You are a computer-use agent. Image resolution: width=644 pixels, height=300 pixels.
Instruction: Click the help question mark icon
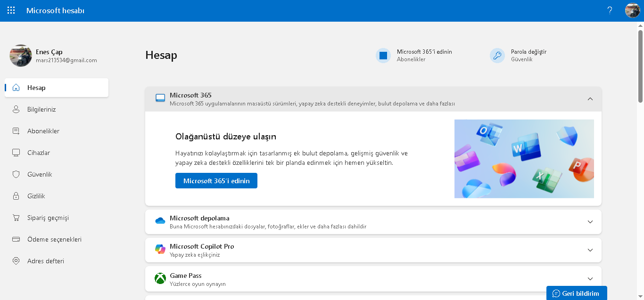610,10
